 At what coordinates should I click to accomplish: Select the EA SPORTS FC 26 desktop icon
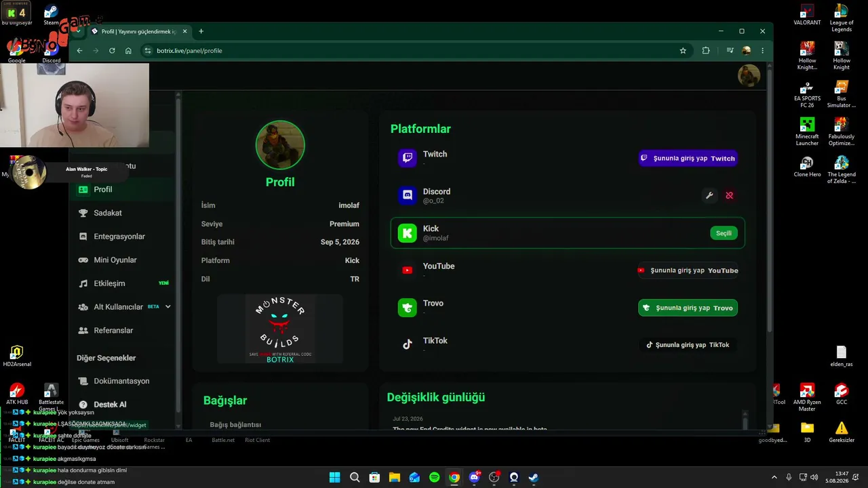coord(807,94)
